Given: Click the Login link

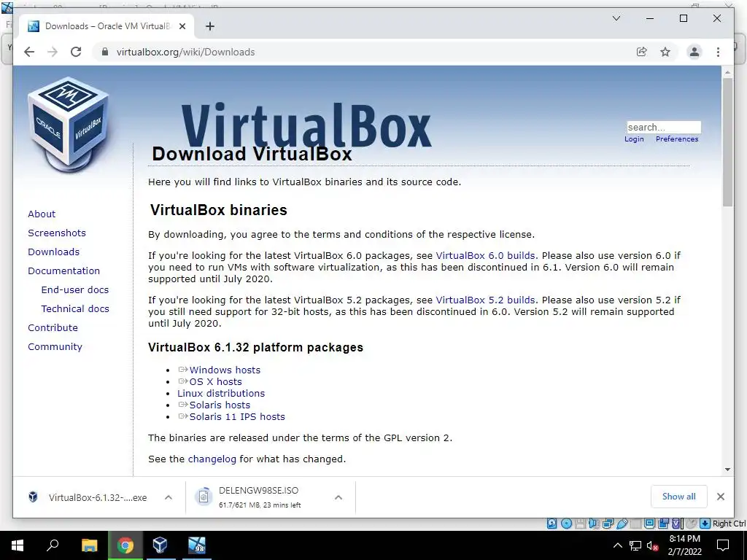Looking at the screenshot, I should (634, 139).
